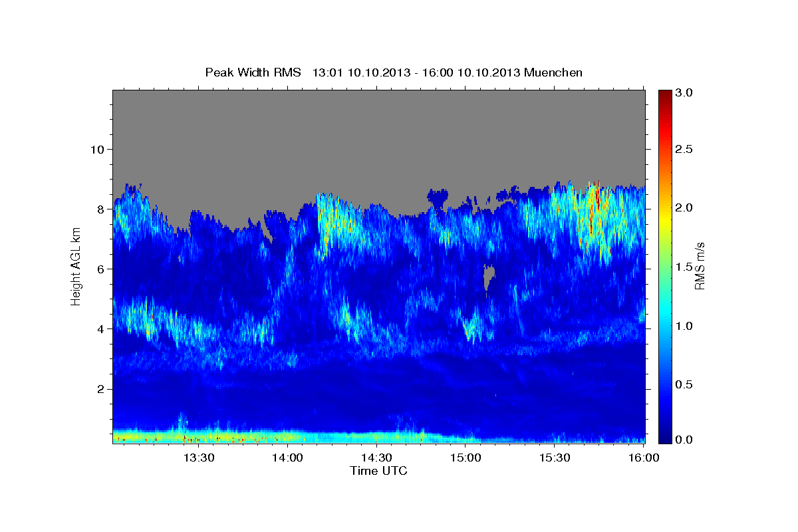Click the height axis label 2
Viewport: 798px width, 532px height.
click(x=102, y=388)
